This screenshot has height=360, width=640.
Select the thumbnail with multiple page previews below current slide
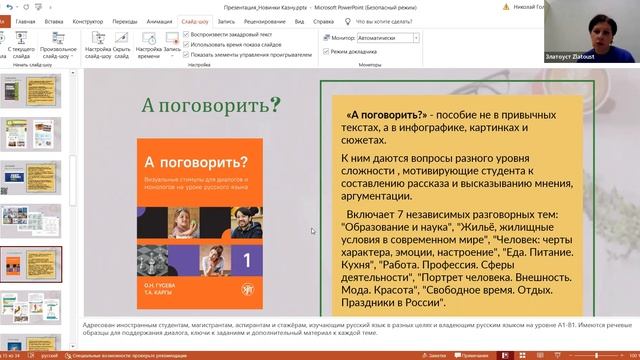pos(31,308)
